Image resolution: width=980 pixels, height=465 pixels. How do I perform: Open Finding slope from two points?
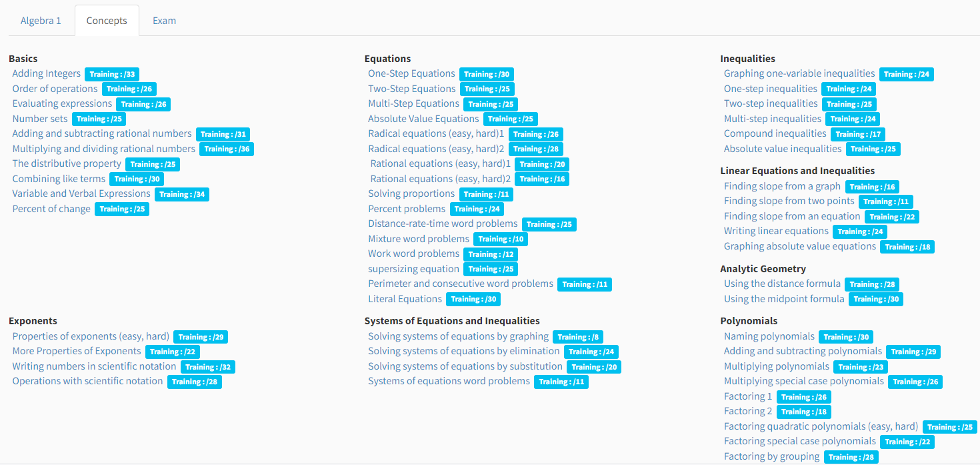coord(789,201)
